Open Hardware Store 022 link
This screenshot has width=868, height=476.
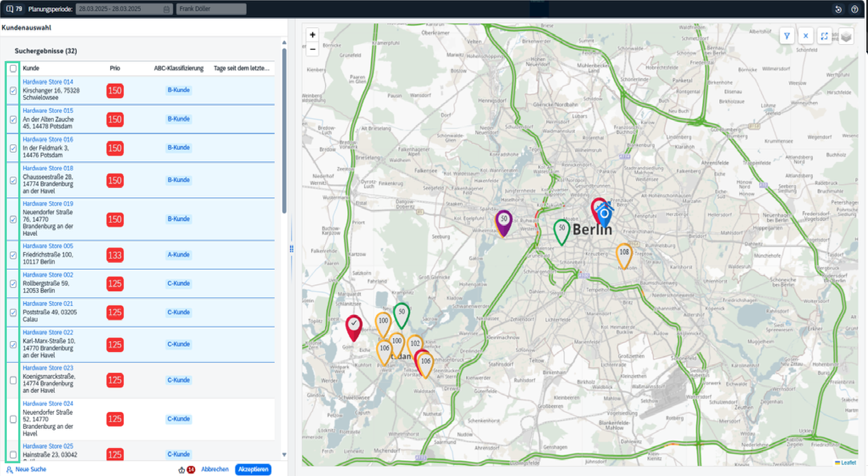48,333
